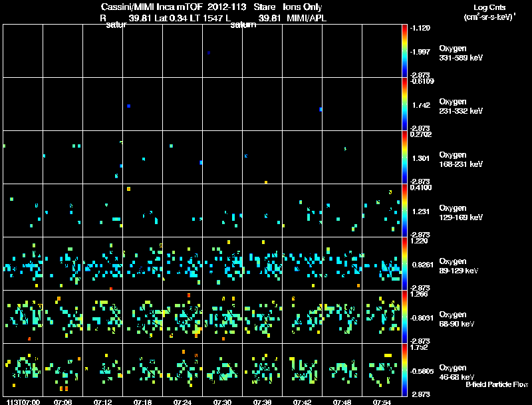The image size is (532, 405).
Task: Click the color bar beside Oxygen 331-589 keV
Action: [404, 51]
